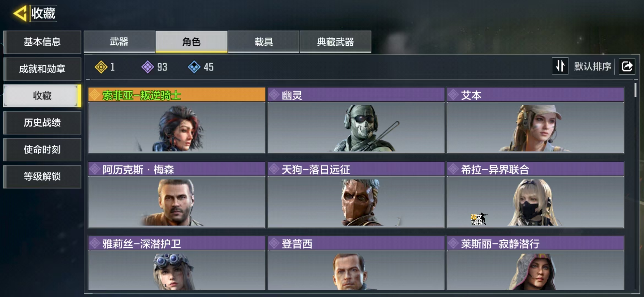
Task: Switch to the 武器 tab
Action: (119, 42)
